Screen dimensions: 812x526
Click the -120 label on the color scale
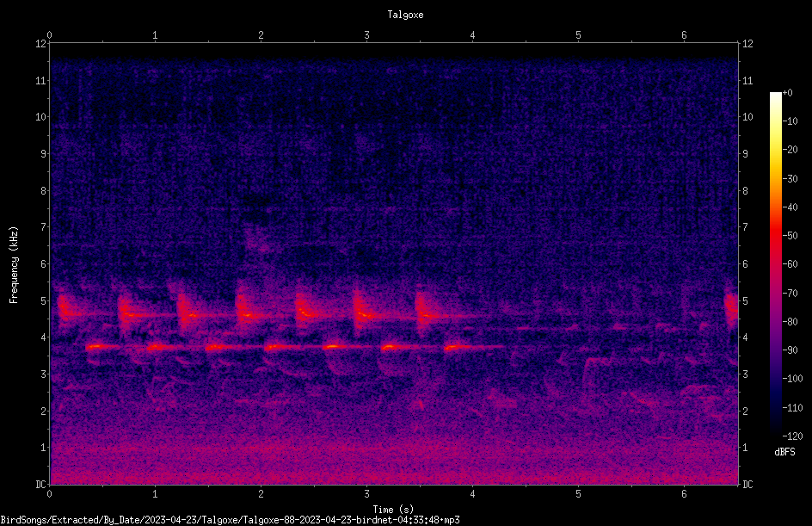coord(792,436)
